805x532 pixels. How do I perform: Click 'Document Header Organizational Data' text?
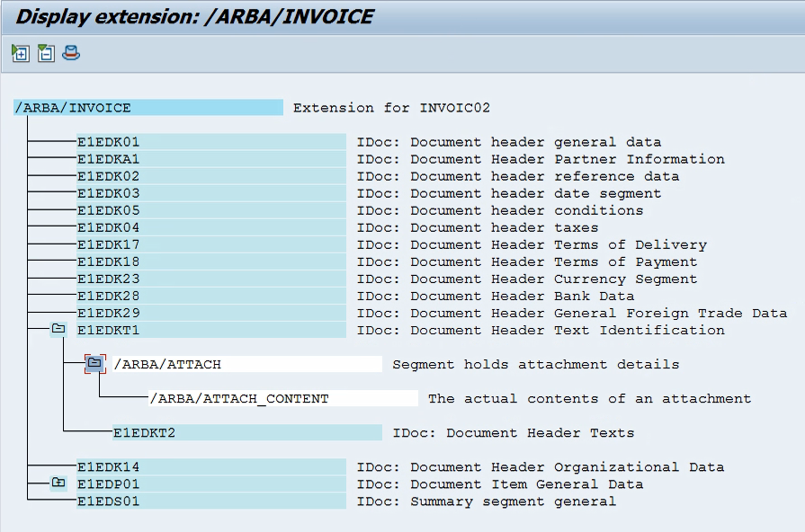coord(568,466)
